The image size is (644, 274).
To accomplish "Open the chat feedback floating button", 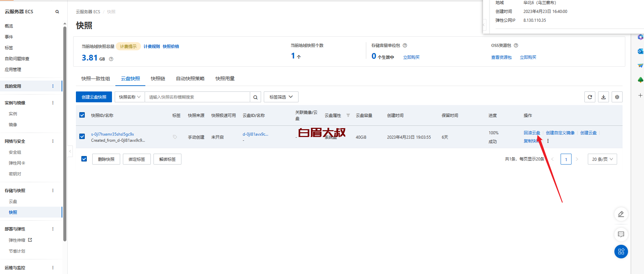I will [x=621, y=234].
